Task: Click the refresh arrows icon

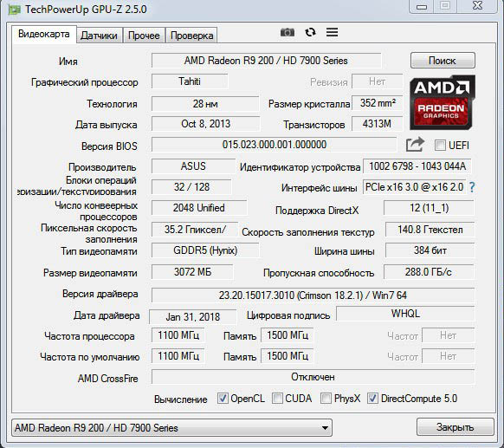Action: 310,32
